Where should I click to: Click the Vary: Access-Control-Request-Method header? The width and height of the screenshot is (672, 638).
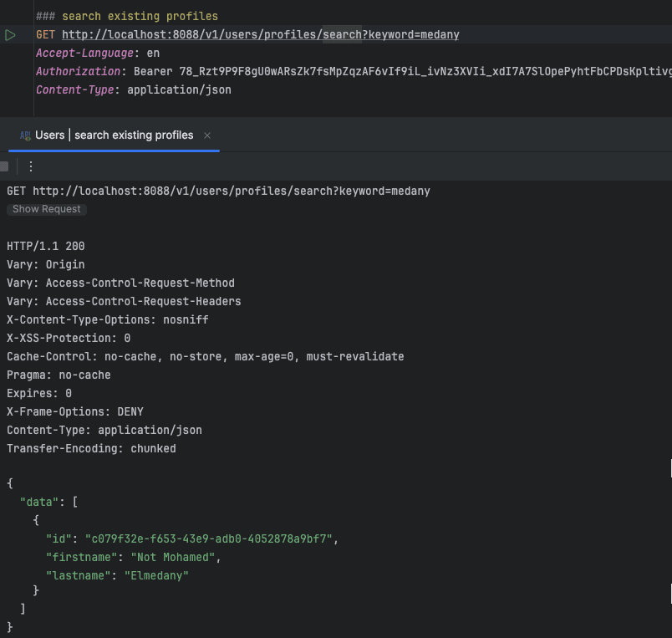click(x=121, y=283)
